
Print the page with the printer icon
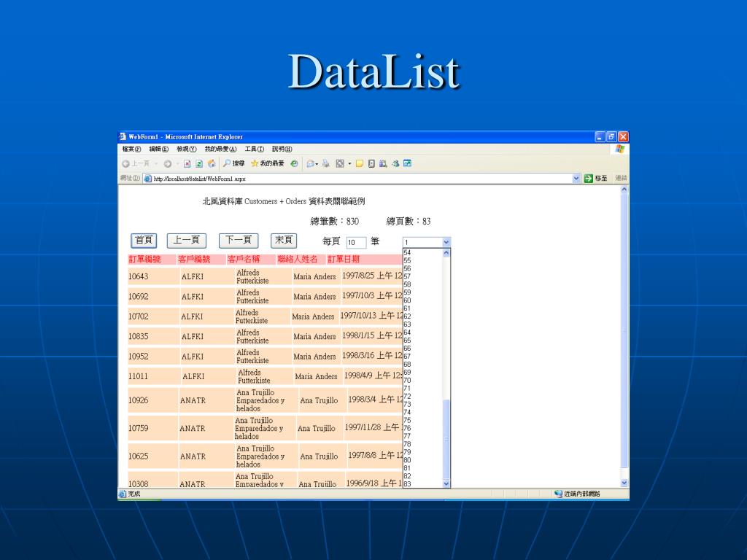pos(326,164)
